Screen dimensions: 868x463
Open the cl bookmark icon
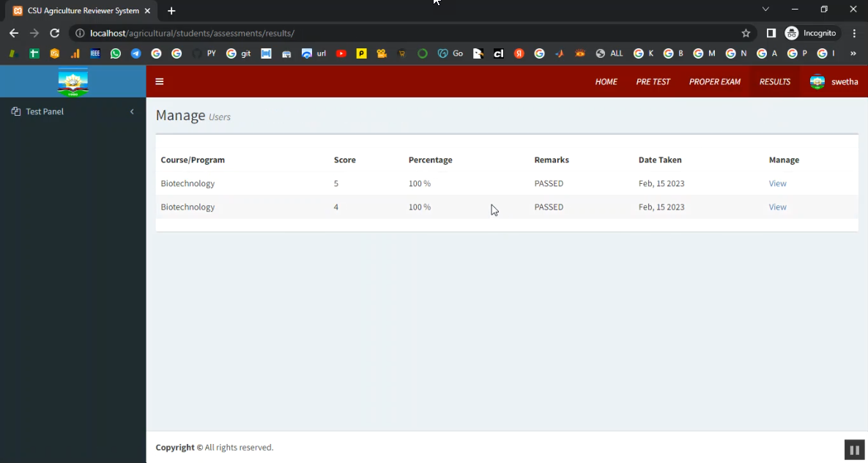pyautogui.click(x=499, y=53)
